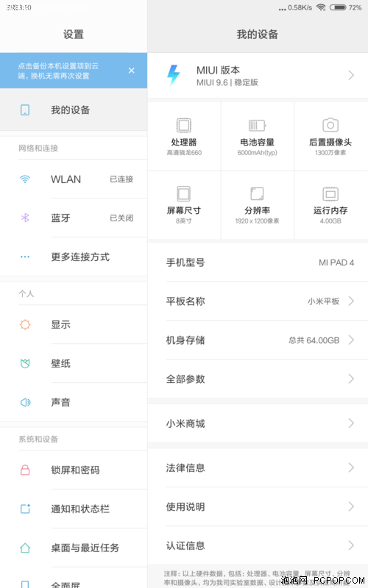Viewport: 368px width, 588px height.
Task: Click the home screen house icon
Action: tap(25, 548)
